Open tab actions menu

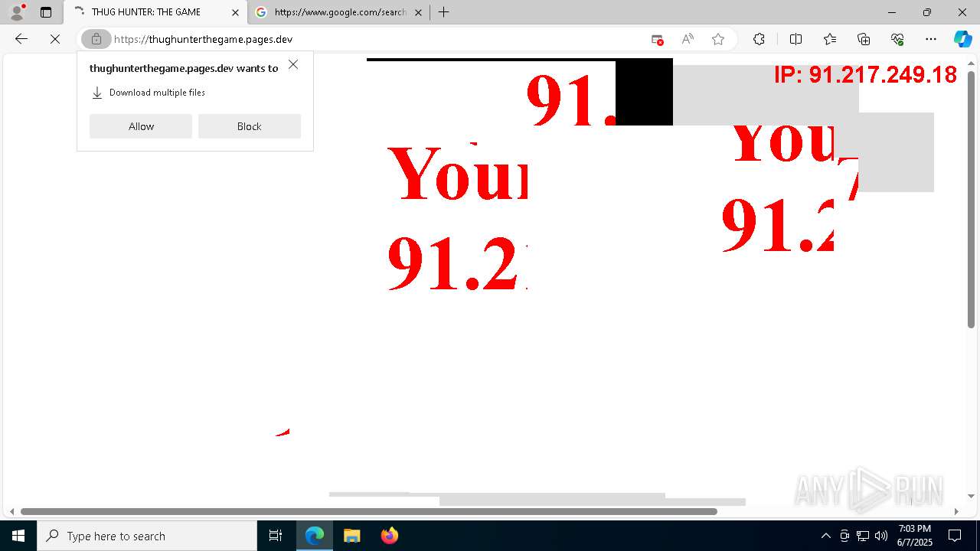tap(46, 12)
